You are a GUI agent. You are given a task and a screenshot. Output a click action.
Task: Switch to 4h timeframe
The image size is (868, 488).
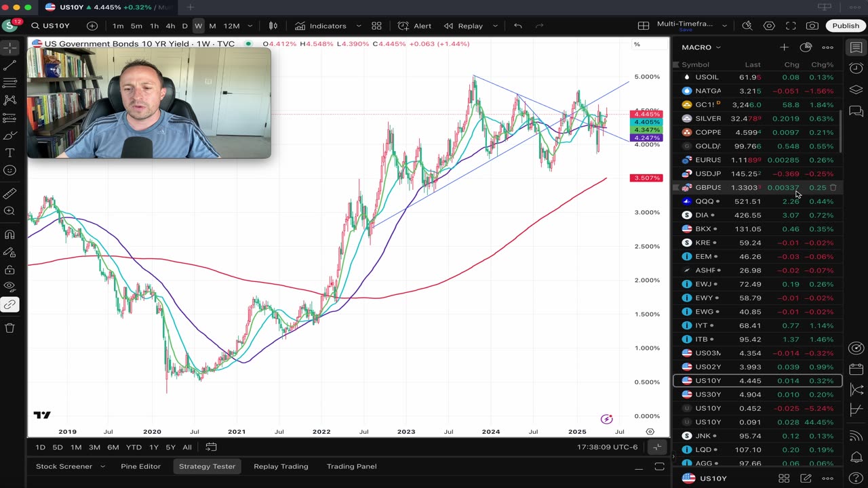point(170,26)
